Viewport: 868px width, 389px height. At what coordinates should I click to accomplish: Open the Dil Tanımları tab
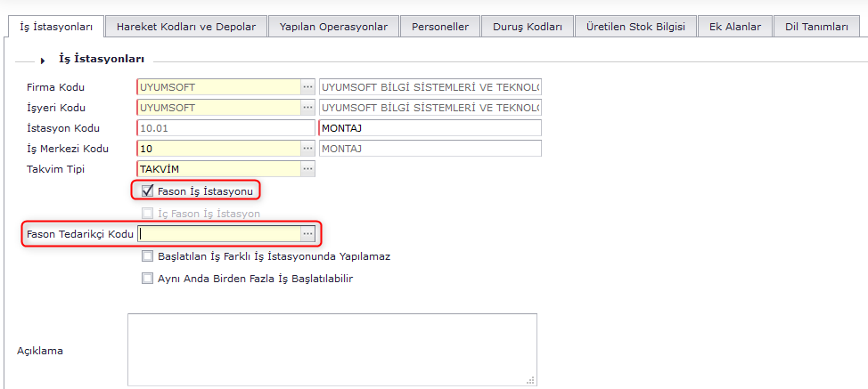pyautogui.click(x=816, y=27)
